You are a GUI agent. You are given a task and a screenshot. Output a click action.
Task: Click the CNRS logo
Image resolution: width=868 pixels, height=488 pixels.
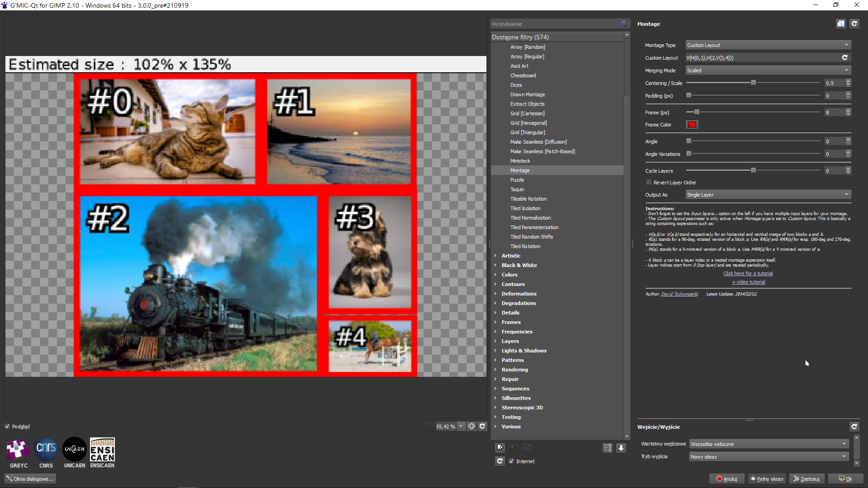[x=46, y=453]
